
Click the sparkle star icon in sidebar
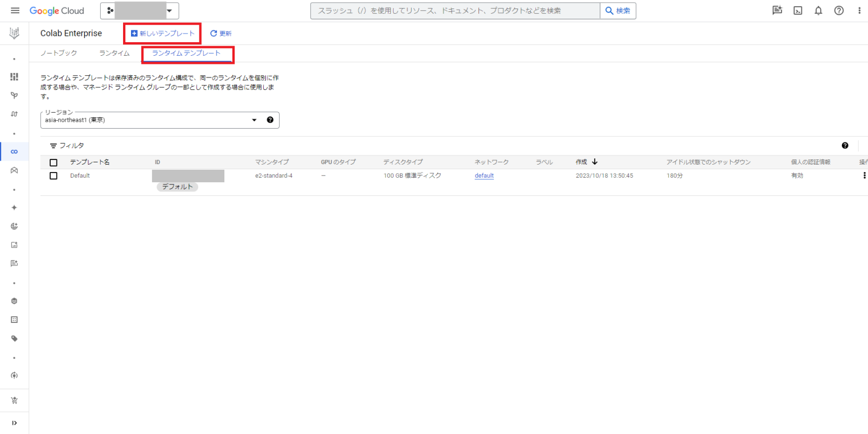(14, 207)
